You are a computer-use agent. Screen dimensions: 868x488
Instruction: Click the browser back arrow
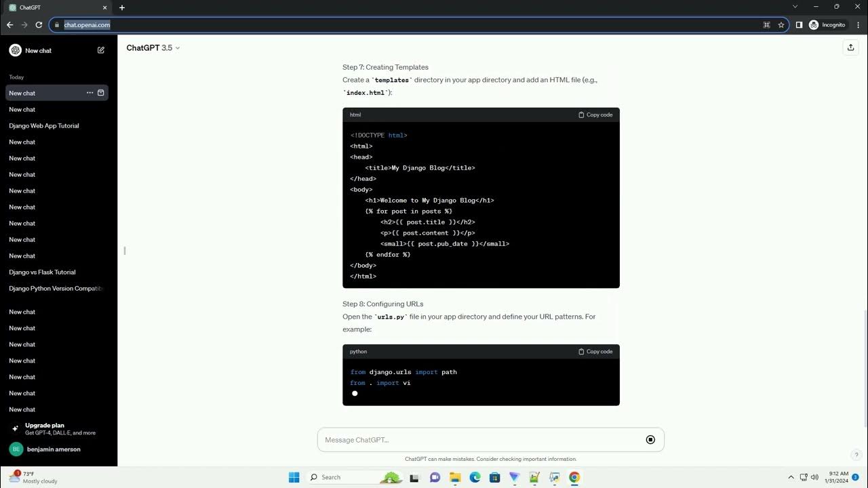tap(9, 24)
